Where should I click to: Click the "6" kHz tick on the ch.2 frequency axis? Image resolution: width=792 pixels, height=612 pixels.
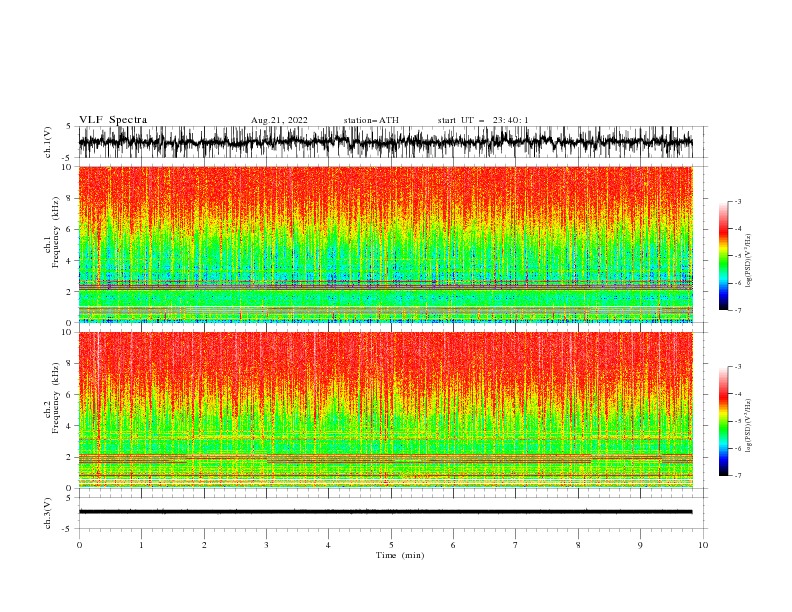click(71, 394)
